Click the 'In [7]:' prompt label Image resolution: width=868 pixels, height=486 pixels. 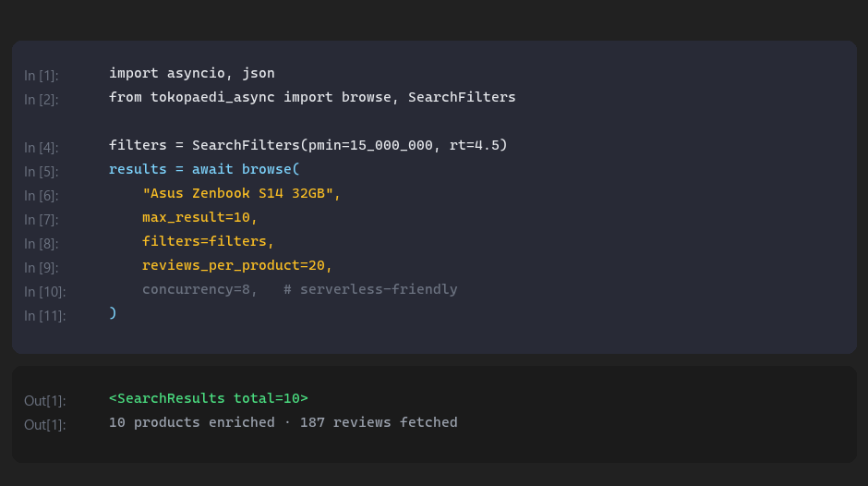coord(41,220)
